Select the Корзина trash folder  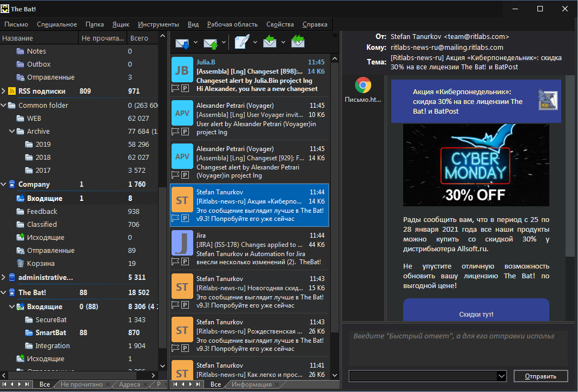tap(41, 263)
